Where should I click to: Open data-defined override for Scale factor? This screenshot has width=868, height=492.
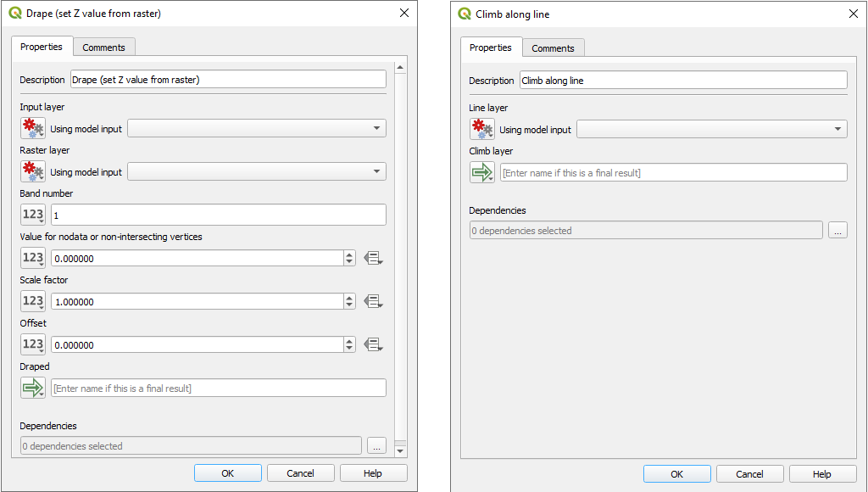coord(373,302)
